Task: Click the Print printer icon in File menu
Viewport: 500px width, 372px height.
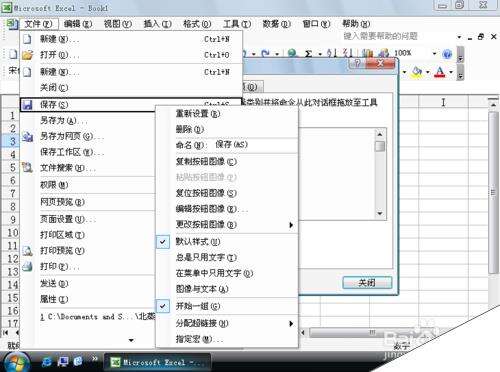Action: point(27,266)
